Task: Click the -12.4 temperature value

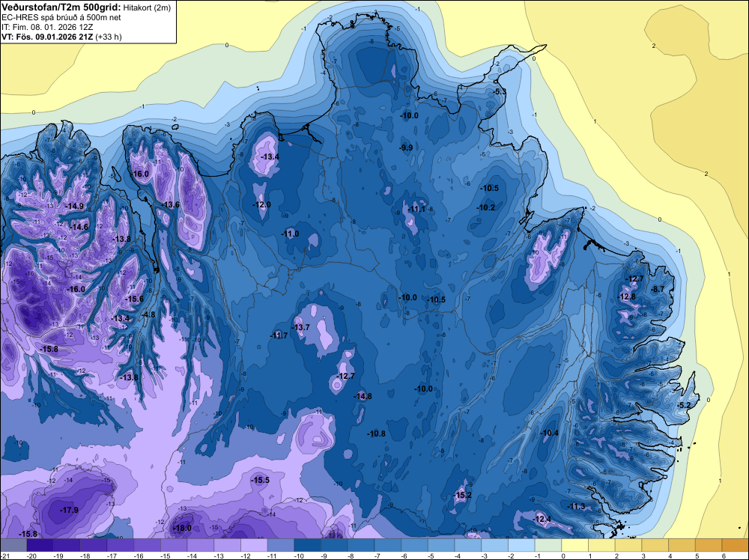Action: [x=542, y=519]
